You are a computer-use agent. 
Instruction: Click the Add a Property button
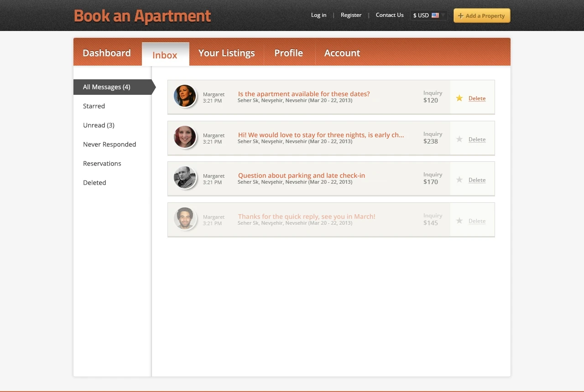point(482,15)
